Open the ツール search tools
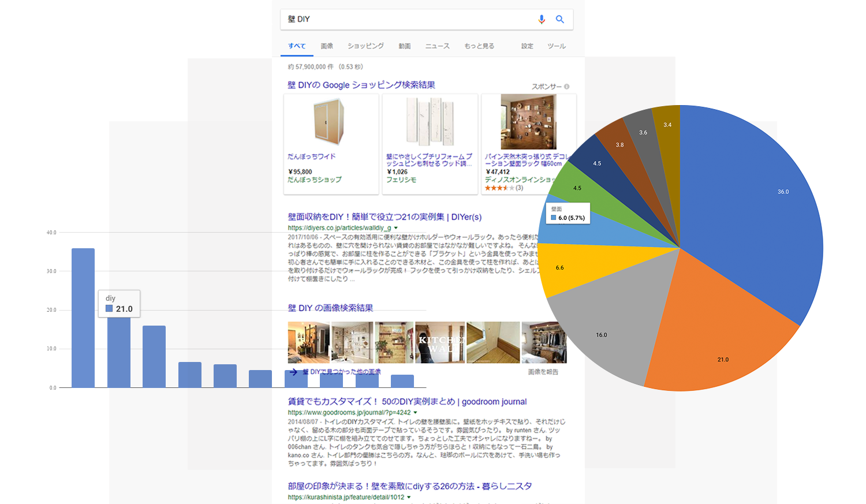The width and height of the screenshot is (866, 504). [x=556, y=46]
